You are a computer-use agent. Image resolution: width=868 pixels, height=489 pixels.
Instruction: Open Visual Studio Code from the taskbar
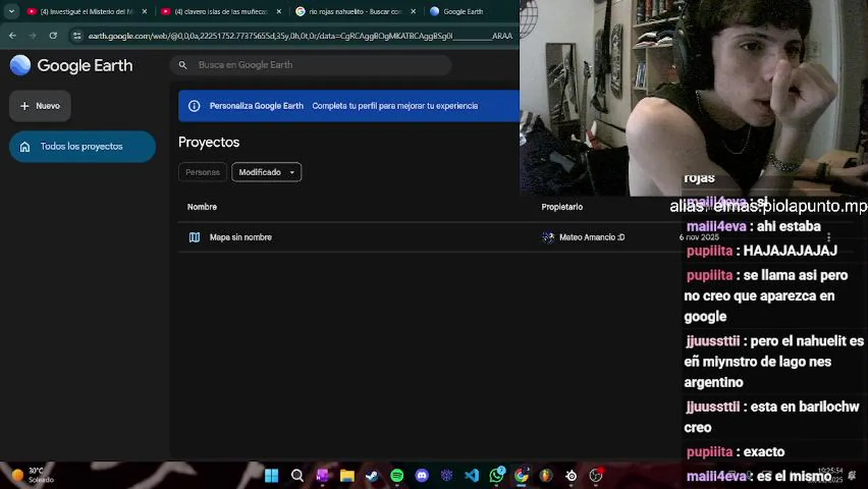click(472, 475)
